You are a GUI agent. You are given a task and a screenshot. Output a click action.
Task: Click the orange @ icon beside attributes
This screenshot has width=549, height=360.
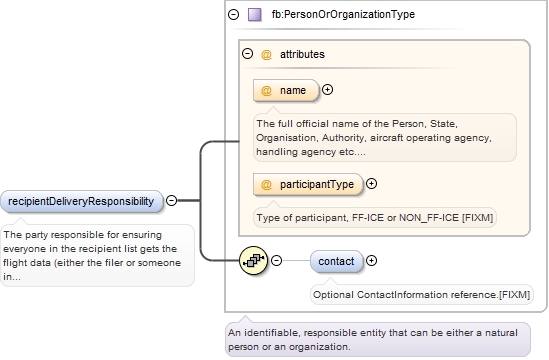point(266,54)
